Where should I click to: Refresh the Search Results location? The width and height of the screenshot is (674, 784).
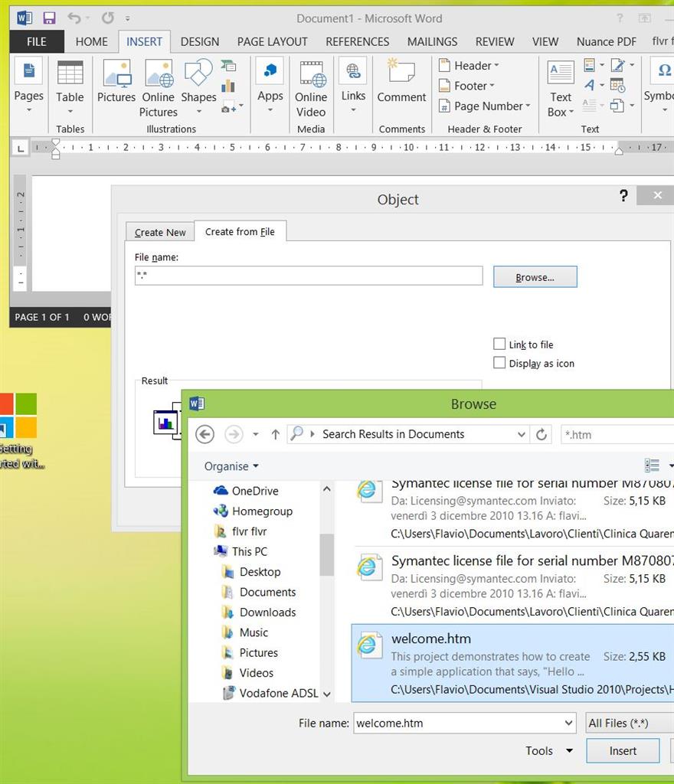(541, 434)
